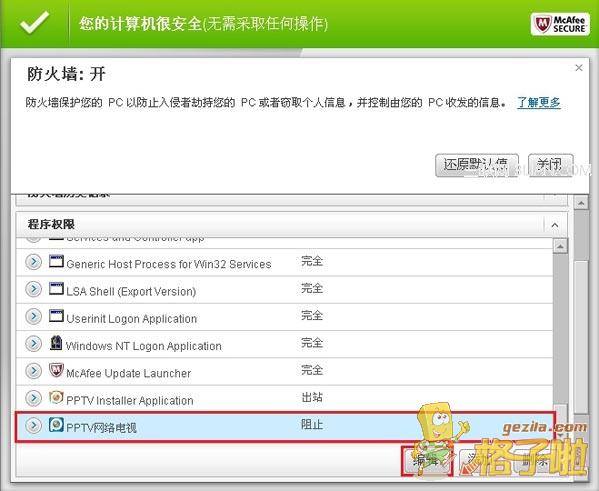Click the 防火墙: 开 heading

point(66,74)
